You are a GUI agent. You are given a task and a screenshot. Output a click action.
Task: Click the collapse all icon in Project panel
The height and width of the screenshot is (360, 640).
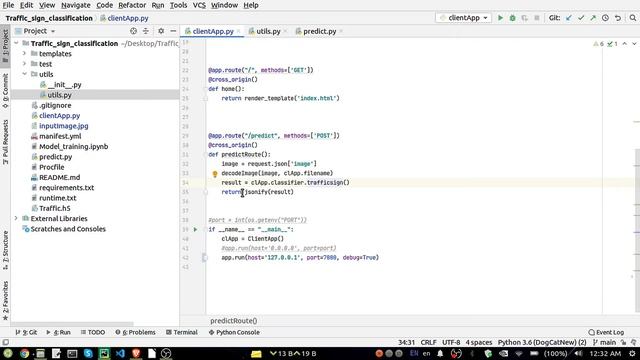(x=146, y=31)
